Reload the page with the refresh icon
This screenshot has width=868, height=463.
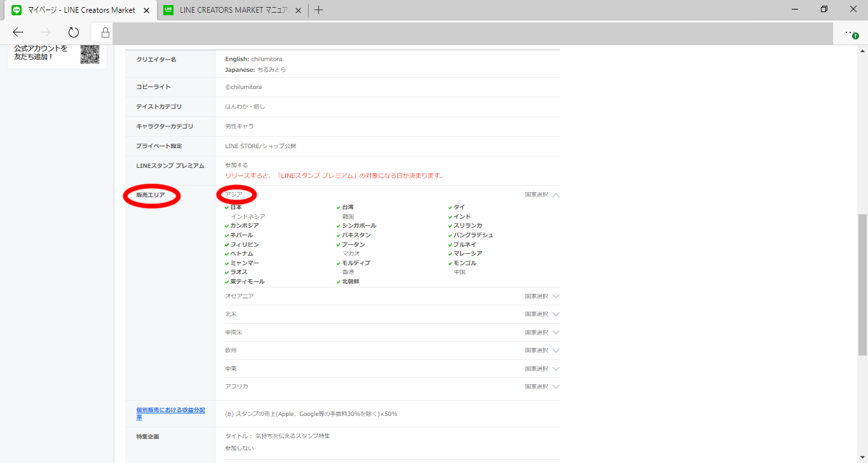click(x=74, y=32)
